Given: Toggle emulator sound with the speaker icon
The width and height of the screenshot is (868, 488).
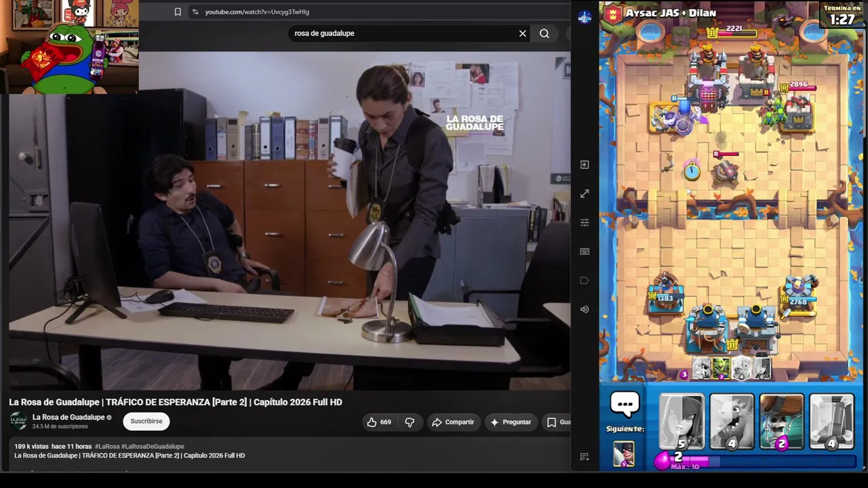Looking at the screenshot, I should [585, 310].
